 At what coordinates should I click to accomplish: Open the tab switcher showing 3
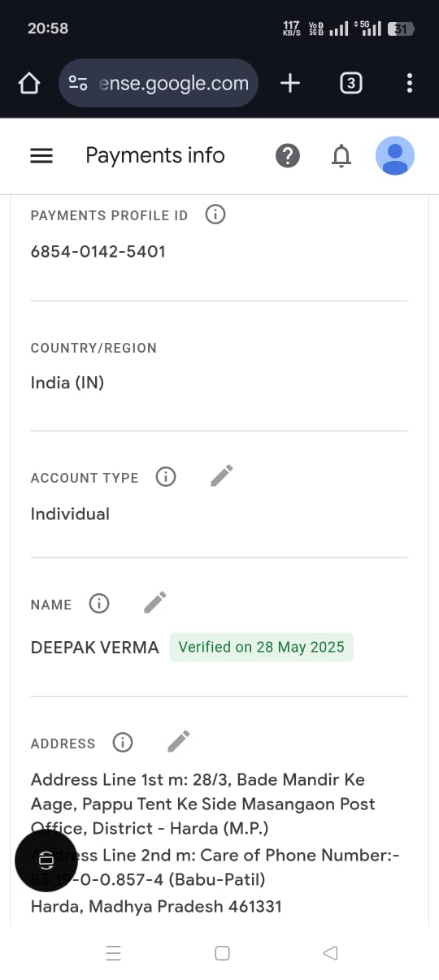coord(350,83)
